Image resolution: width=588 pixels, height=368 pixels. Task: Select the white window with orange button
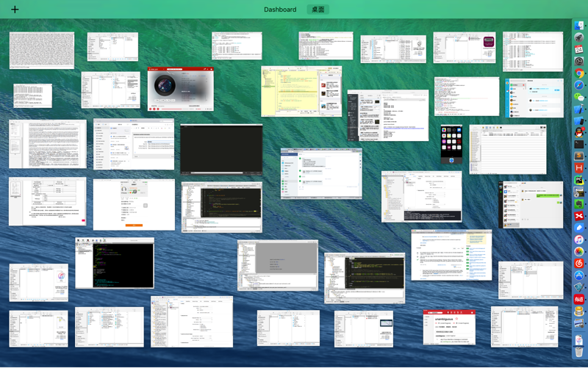134,204
